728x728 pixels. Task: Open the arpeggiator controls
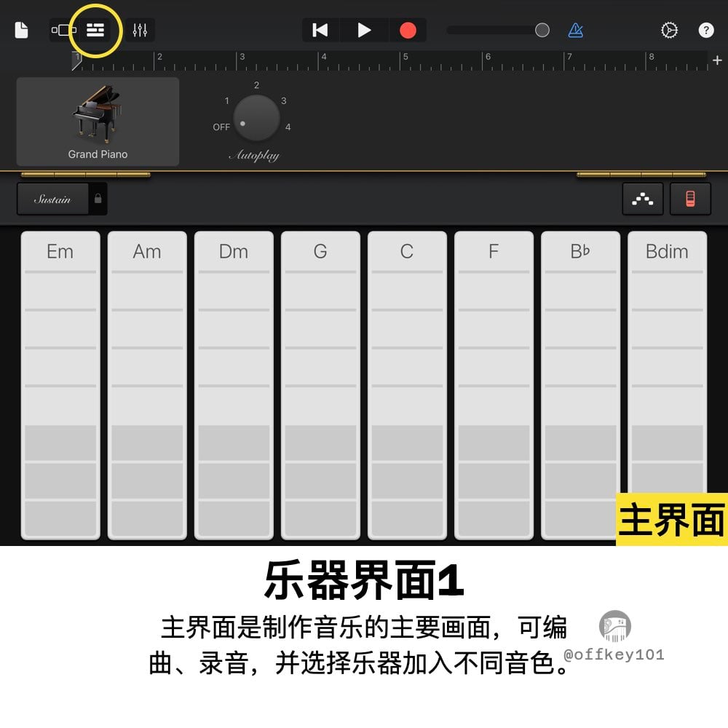tap(642, 198)
